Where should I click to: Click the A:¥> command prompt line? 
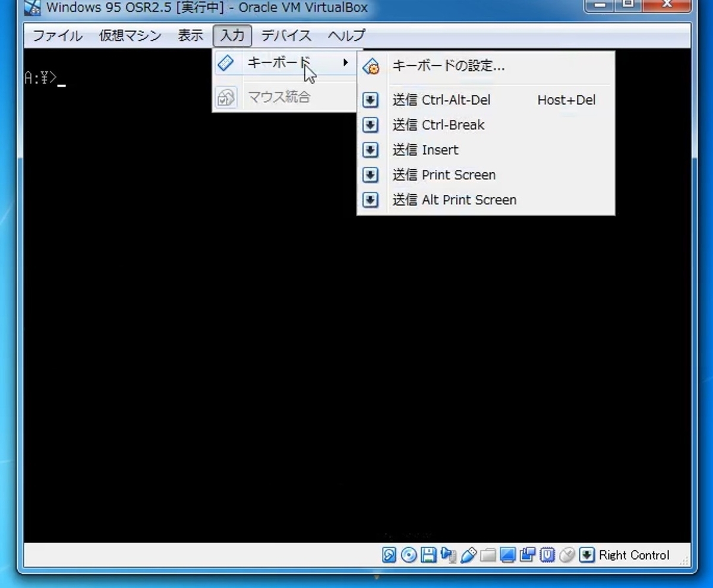click(45, 78)
